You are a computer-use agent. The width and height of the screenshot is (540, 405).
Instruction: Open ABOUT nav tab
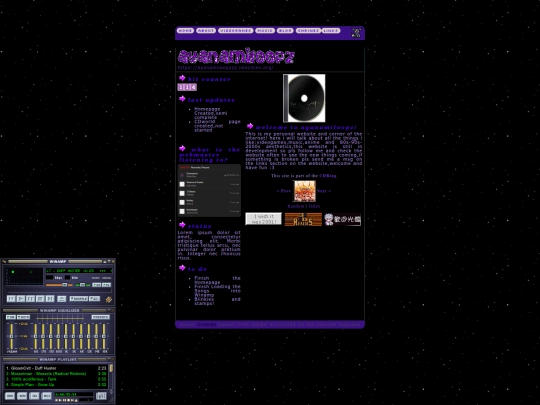206,31
